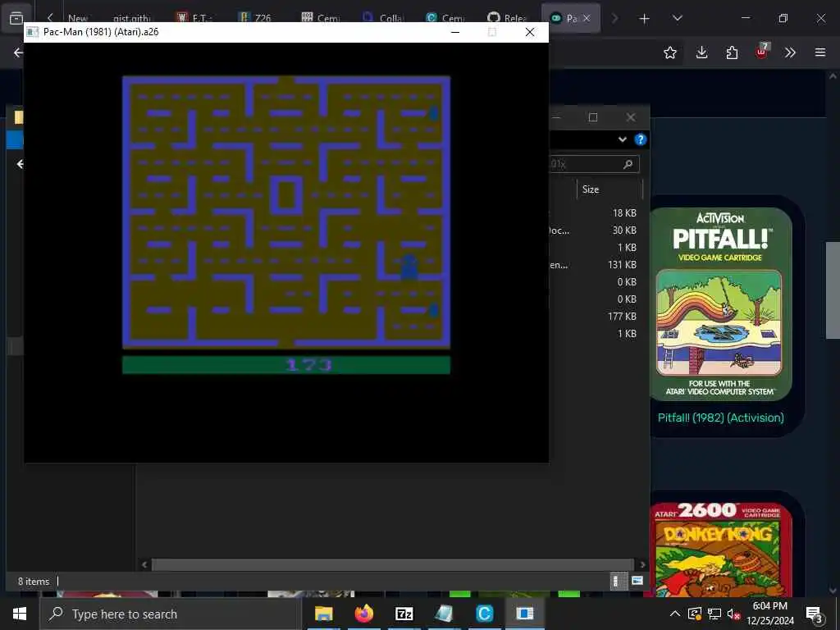Click the uBlock Origin extension icon
840x630 pixels.
coord(762,52)
